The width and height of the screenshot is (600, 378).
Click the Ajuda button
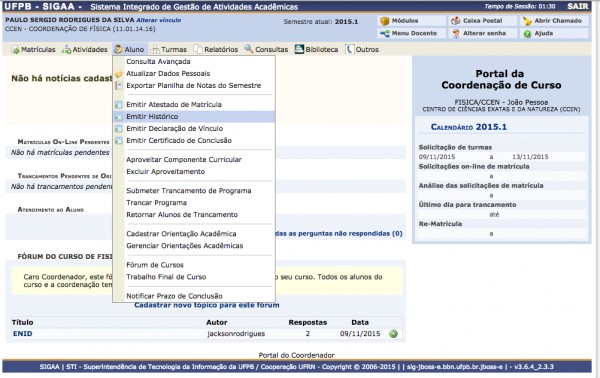(554, 34)
